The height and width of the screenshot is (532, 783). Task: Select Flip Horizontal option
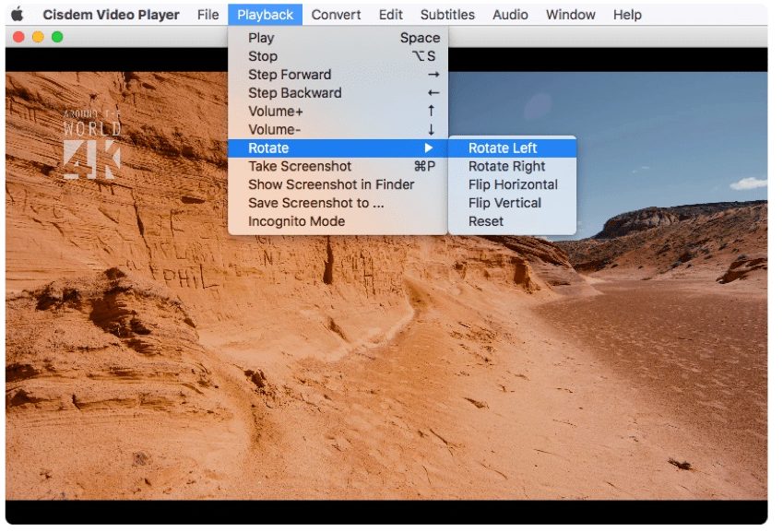pos(513,184)
